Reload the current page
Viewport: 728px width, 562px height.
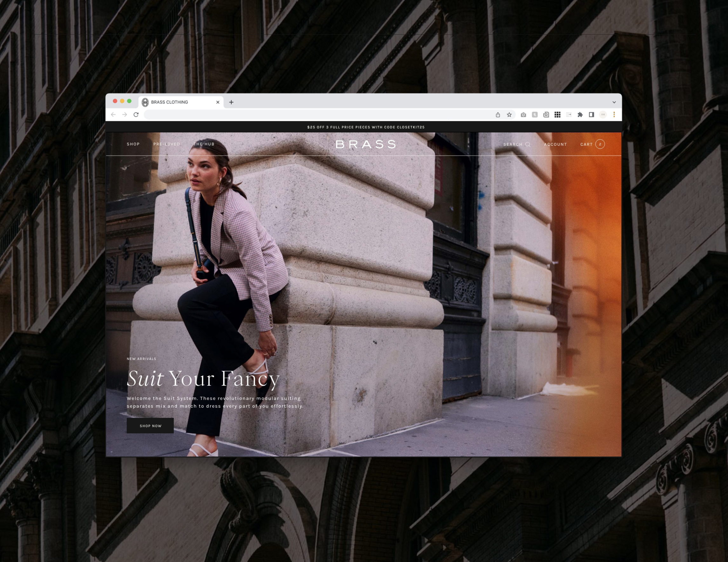pos(136,115)
